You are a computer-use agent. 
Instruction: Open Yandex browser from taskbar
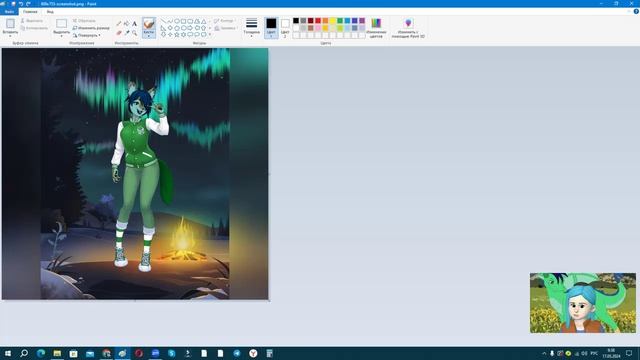coord(253,353)
